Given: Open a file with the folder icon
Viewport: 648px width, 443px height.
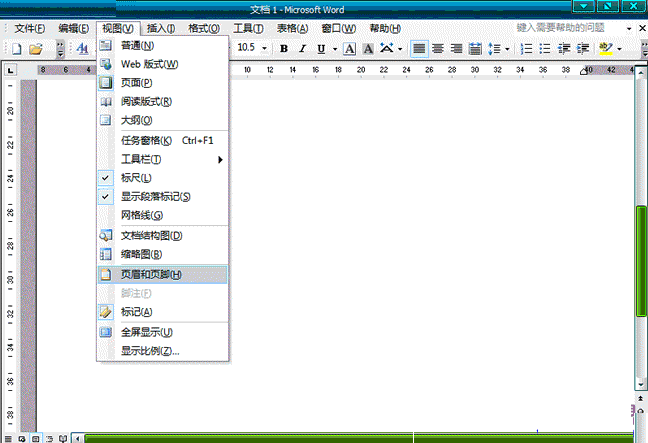Looking at the screenshot, I should click(36, 49).
